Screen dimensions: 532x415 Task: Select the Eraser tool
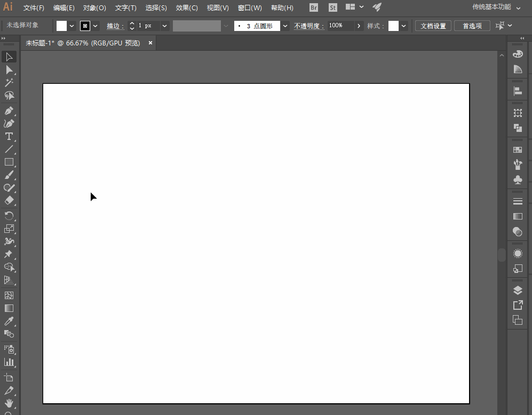[x=9, y=200]
